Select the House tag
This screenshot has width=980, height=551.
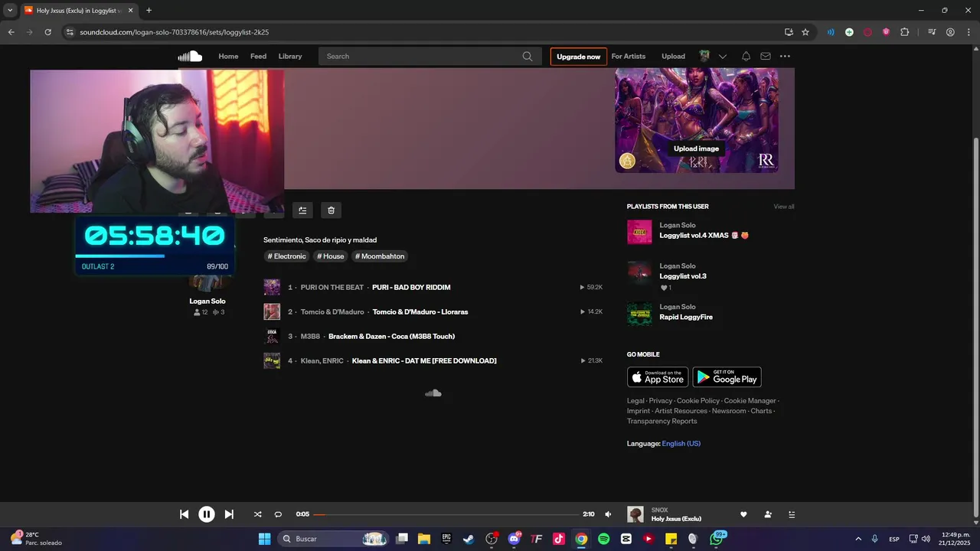click(331, 256)
